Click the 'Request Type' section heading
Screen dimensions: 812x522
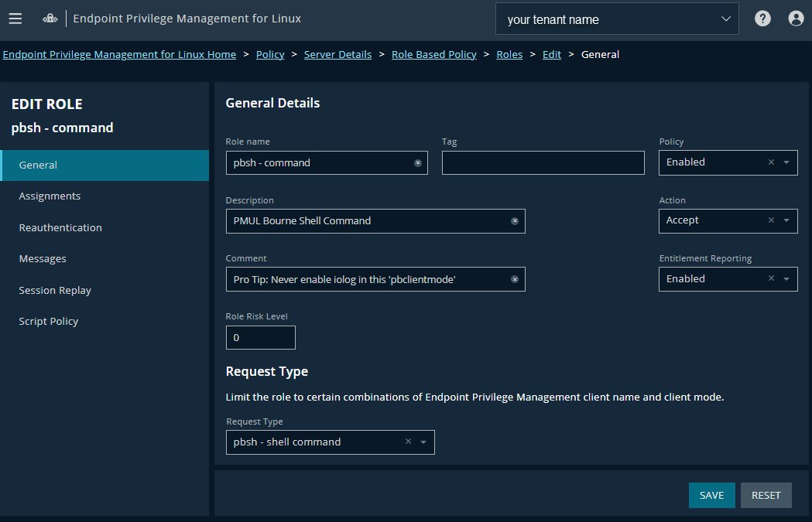click(267, 371)
